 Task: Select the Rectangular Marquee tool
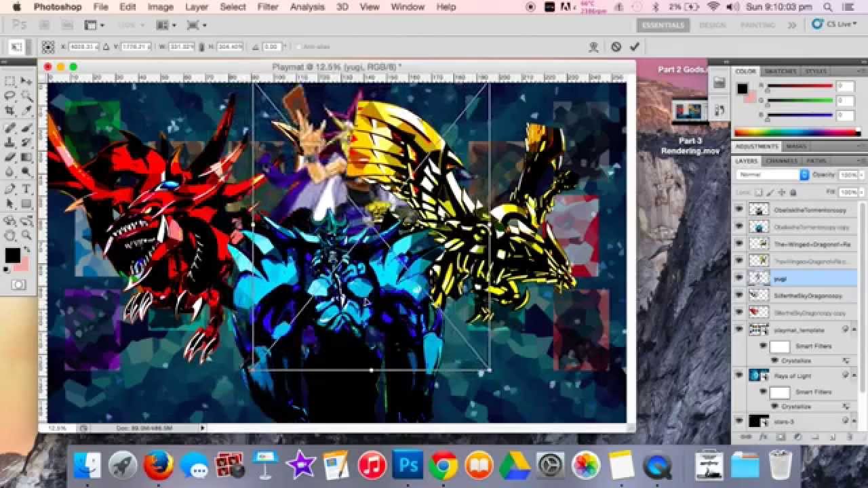10,81
